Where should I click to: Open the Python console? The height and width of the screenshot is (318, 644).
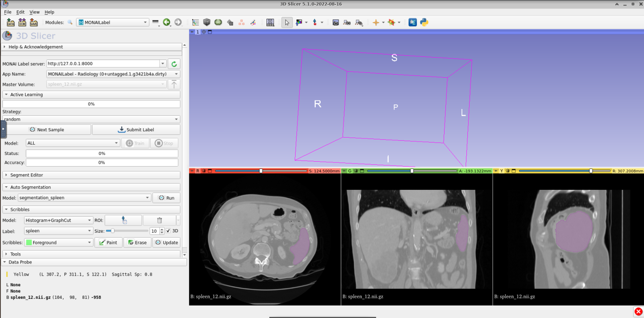(x=424, y=22)
